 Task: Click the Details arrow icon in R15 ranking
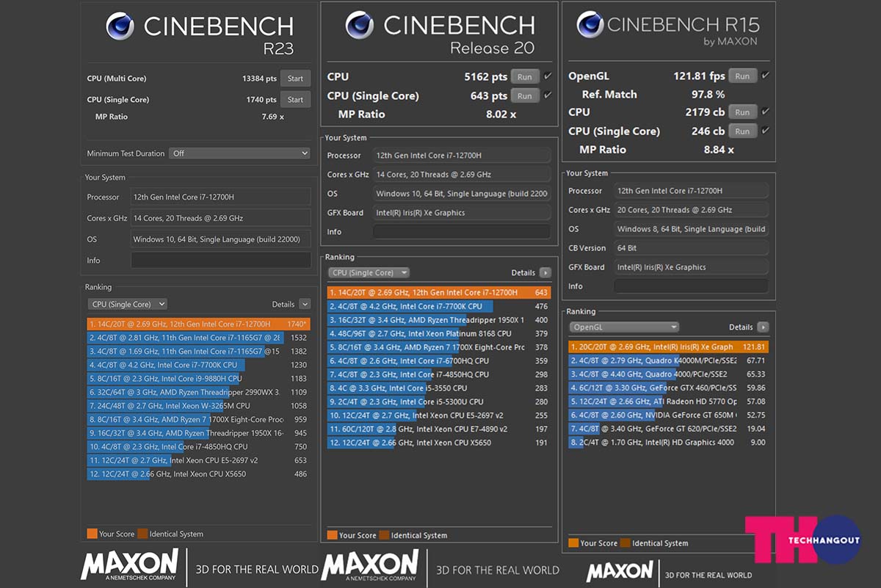point(763,327)
